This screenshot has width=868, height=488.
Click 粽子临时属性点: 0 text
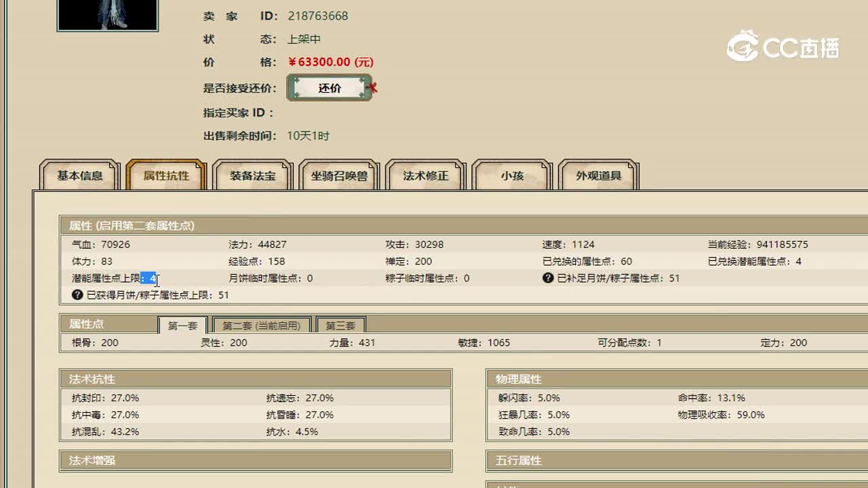click(428, 278)
